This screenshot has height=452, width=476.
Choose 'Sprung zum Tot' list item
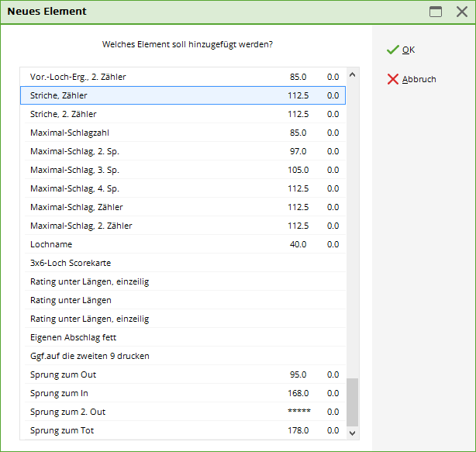(62, 430)
